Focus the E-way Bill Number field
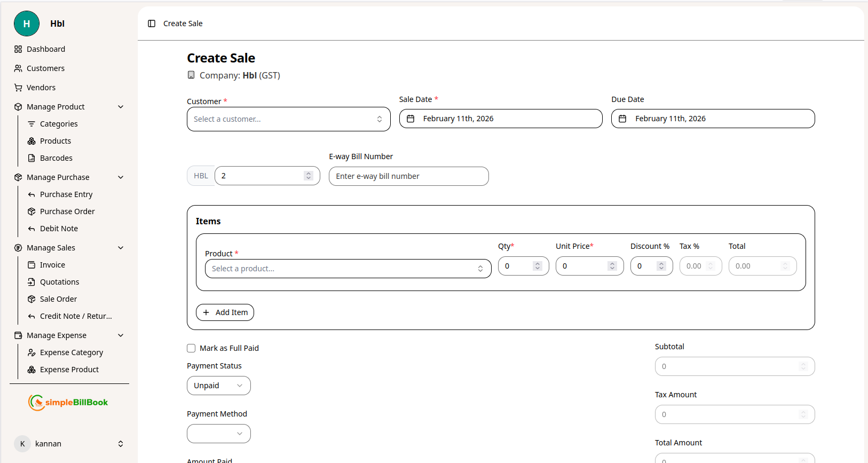Viewport: 868px width, 463px height. click(x=408, y=176)
